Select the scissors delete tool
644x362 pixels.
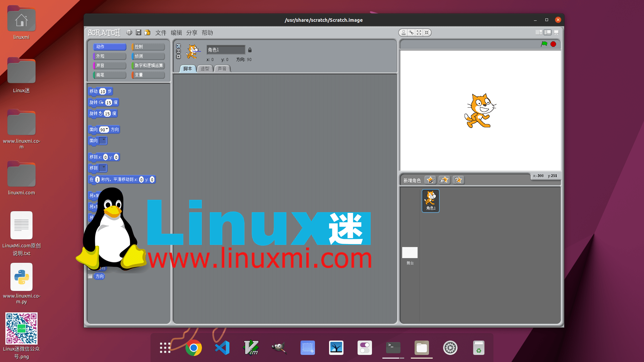click(411, 33)
